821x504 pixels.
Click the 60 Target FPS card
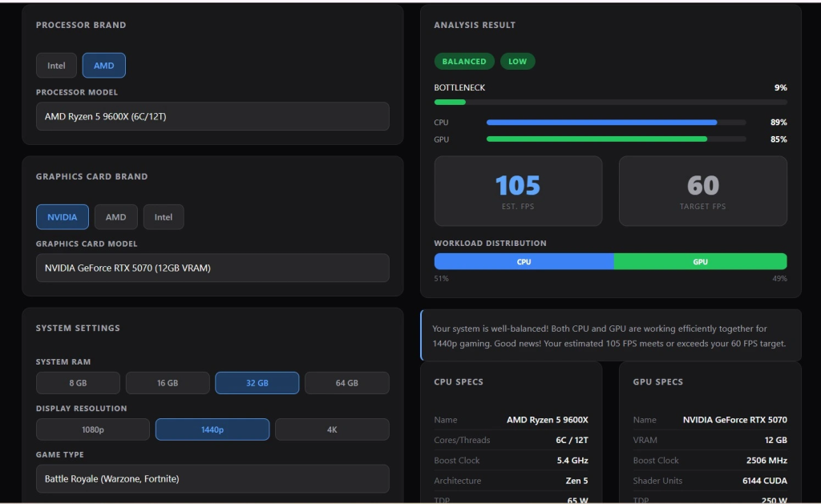pyautogui.click(x=702, y=191)
